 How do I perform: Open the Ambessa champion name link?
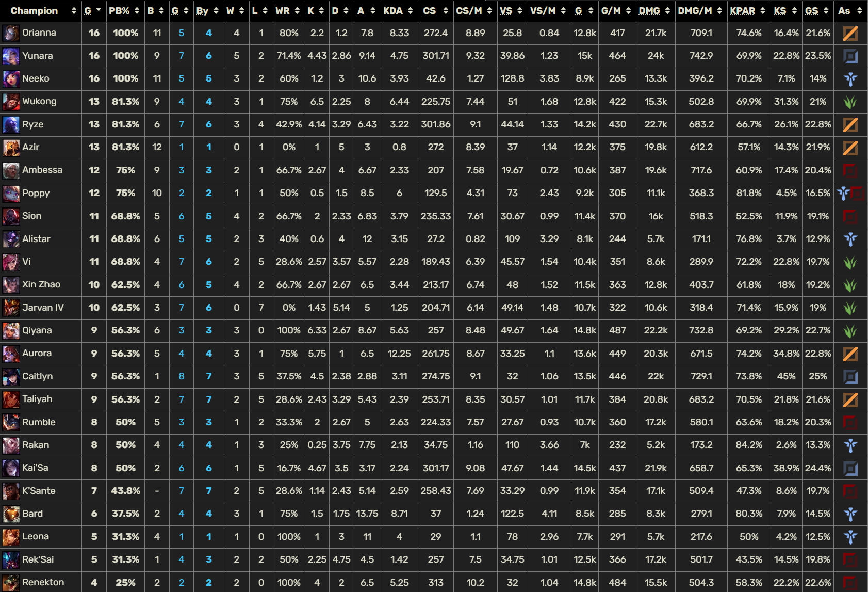pyautogui.click(x=42, y=170)
